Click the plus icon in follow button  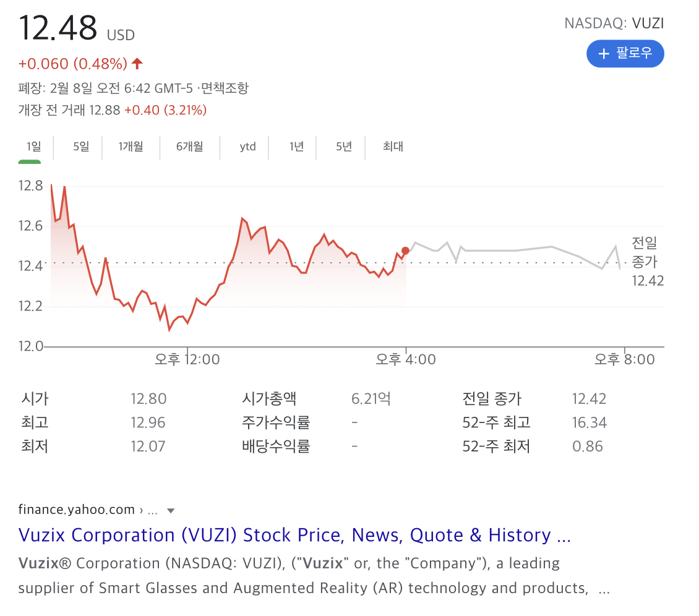[604, 54]
